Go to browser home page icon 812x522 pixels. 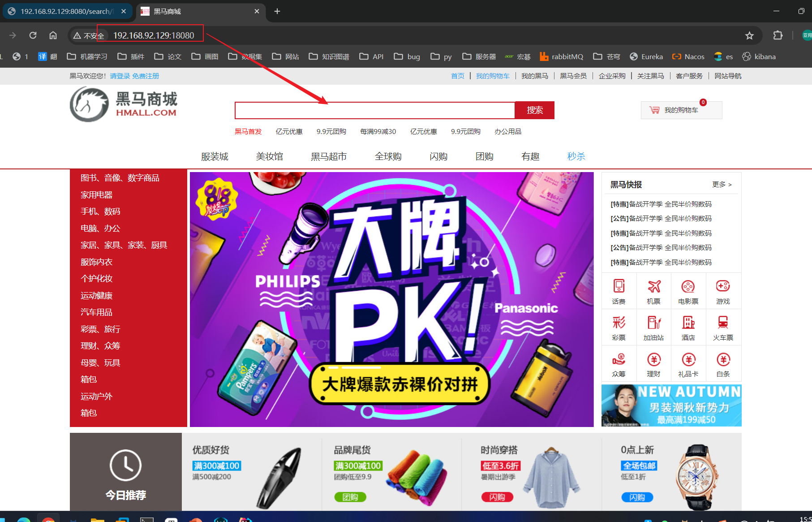pyautogui.click(x=53, y=35)
